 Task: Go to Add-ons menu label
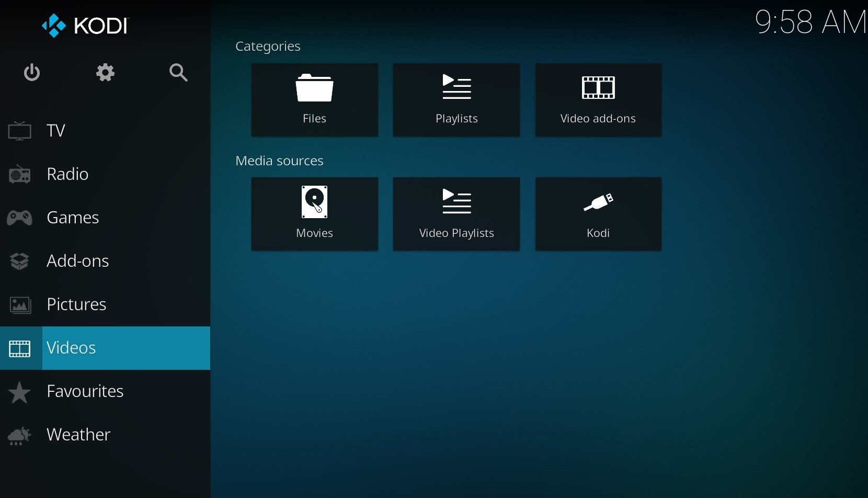coord(78,261)
